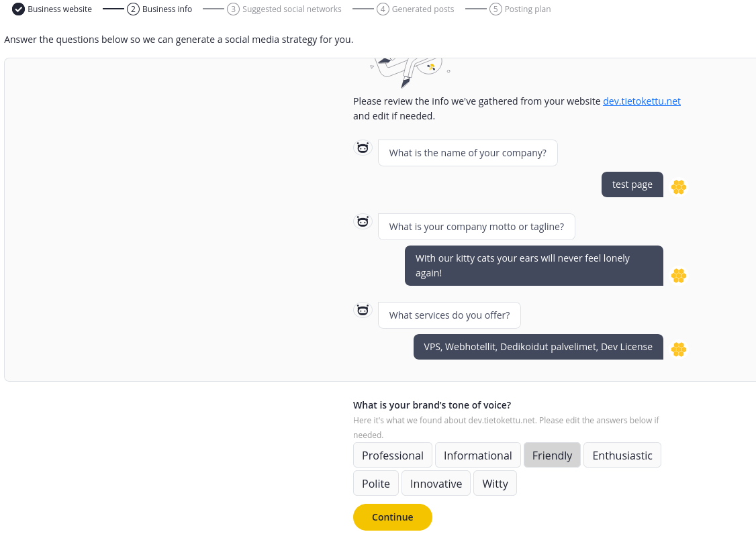Edit the VPS, Webhotellit services answer
This screenshot has width=756, height=536.
[538, 347]
